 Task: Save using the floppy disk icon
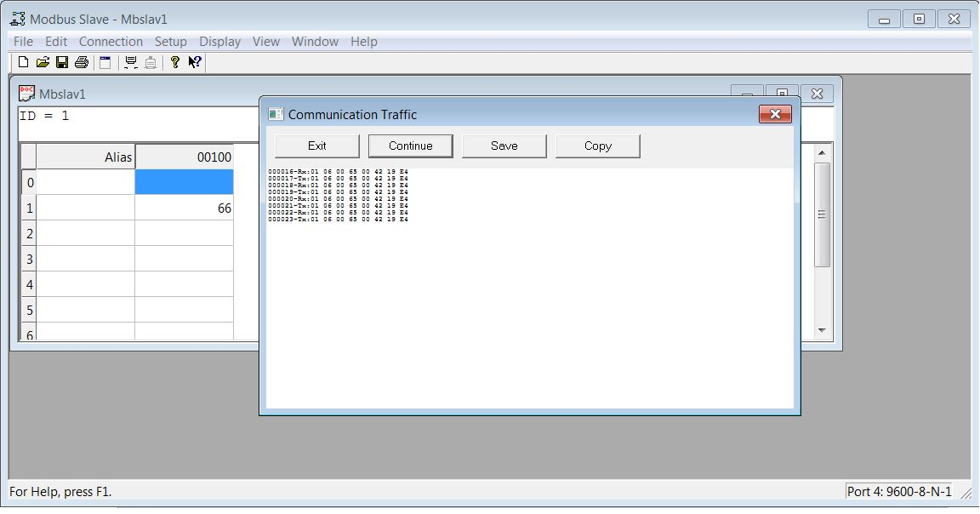62,62
